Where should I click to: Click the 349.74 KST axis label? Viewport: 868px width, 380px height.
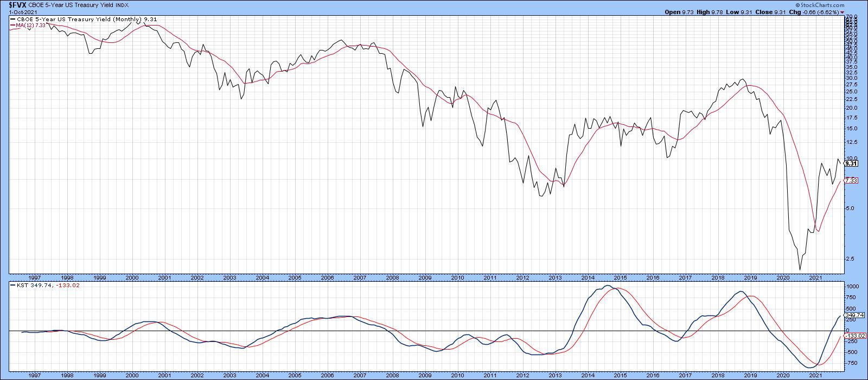tap(853, 315)
